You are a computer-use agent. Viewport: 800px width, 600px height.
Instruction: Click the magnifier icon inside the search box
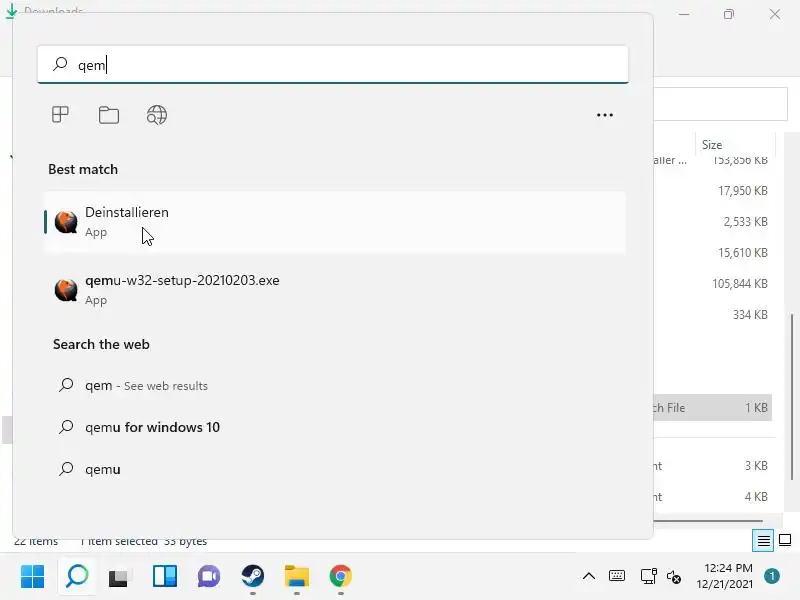[60, 64]
